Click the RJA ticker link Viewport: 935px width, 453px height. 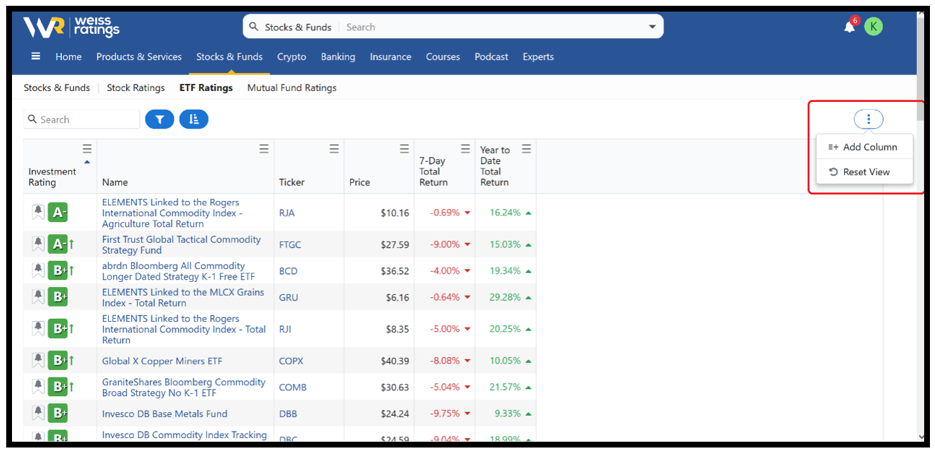[x=287, y=212]
